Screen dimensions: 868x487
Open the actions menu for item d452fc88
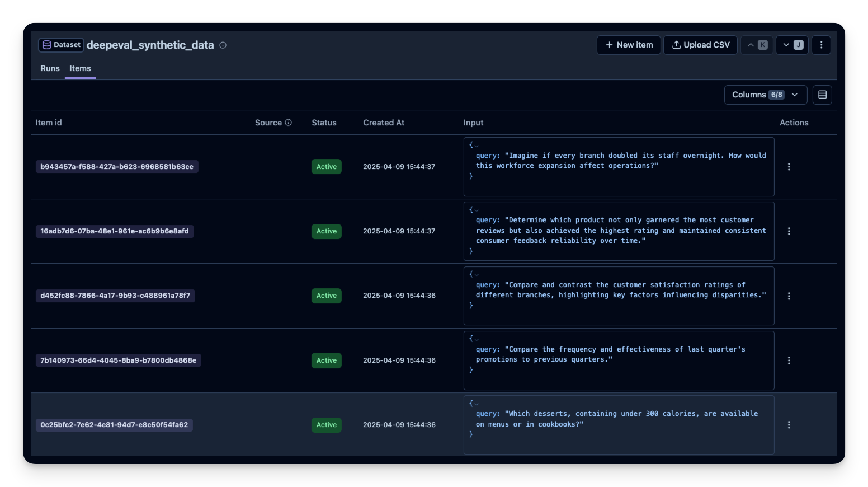(789, 296)
